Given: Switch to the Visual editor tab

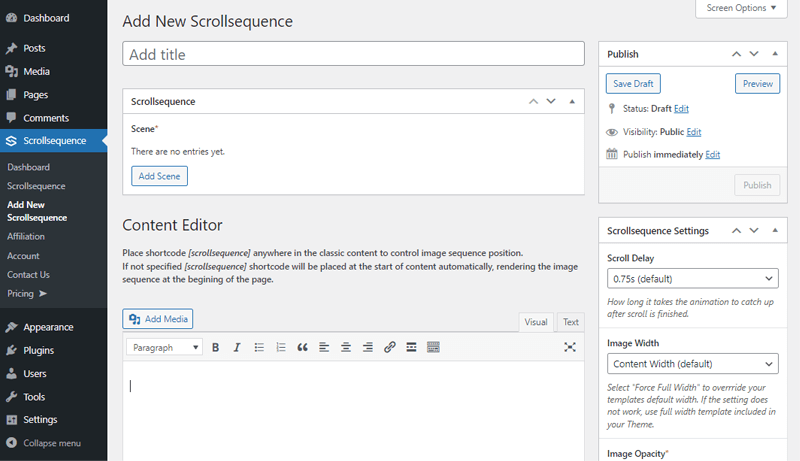Looking at the screenshot, I should click(x=536, y=322).
